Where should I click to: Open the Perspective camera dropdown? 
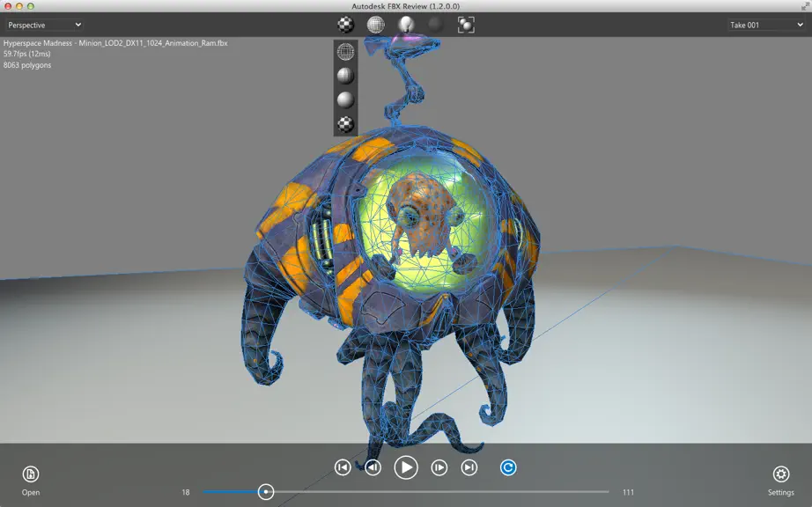44,25
